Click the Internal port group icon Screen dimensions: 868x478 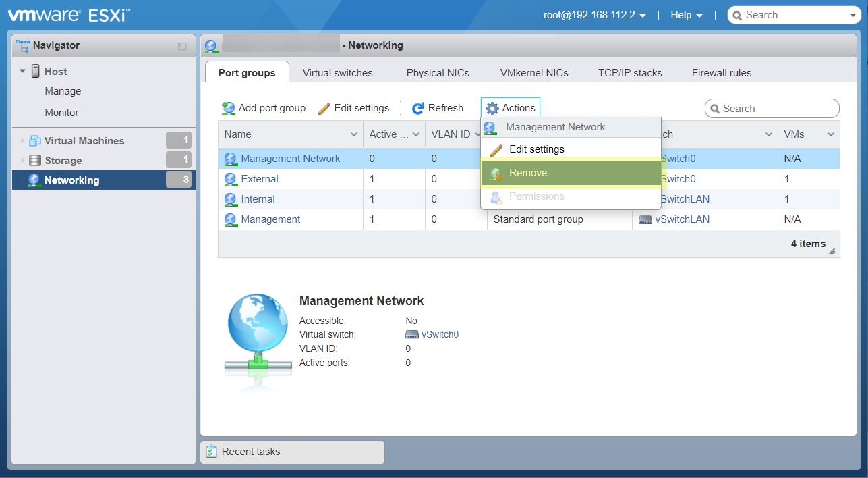coord(231,199)
